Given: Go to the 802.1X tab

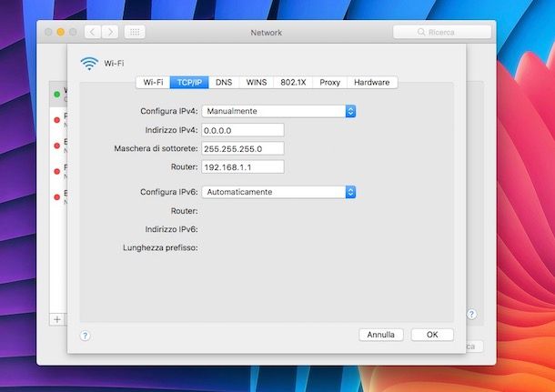Looking at the screenshot, I should 293,82.
